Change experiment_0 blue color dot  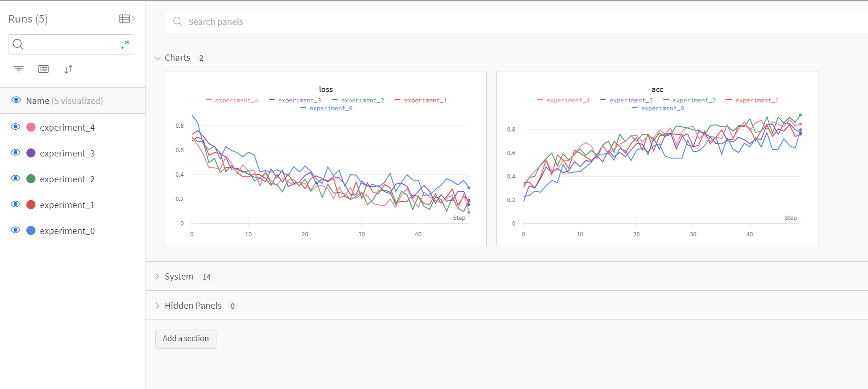(x=31, y=231)
